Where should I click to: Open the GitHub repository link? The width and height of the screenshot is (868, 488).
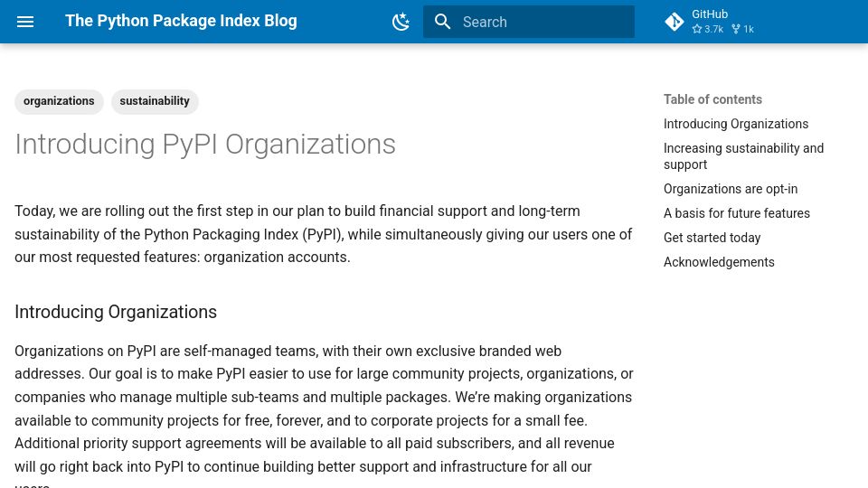710,22
